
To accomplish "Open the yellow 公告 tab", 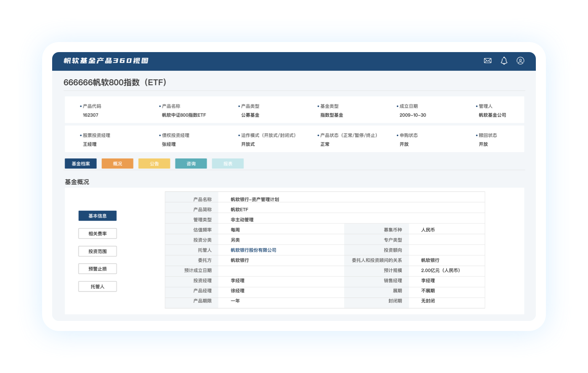I will pos(154,164).
